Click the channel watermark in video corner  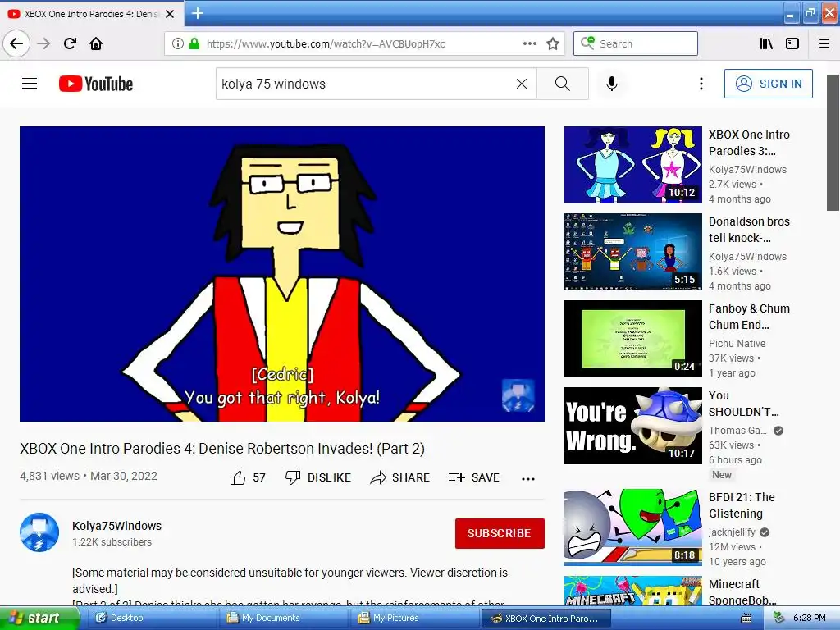pos(518,396)
